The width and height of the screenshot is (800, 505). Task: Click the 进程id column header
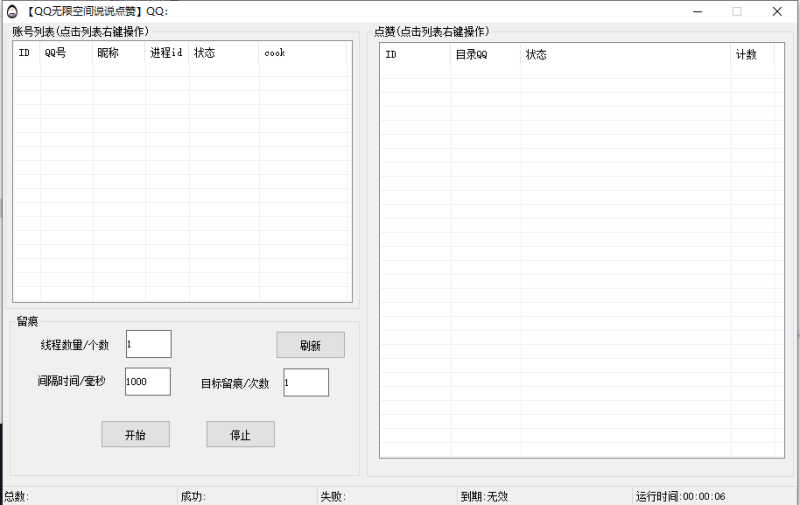(x=166, y=53)
